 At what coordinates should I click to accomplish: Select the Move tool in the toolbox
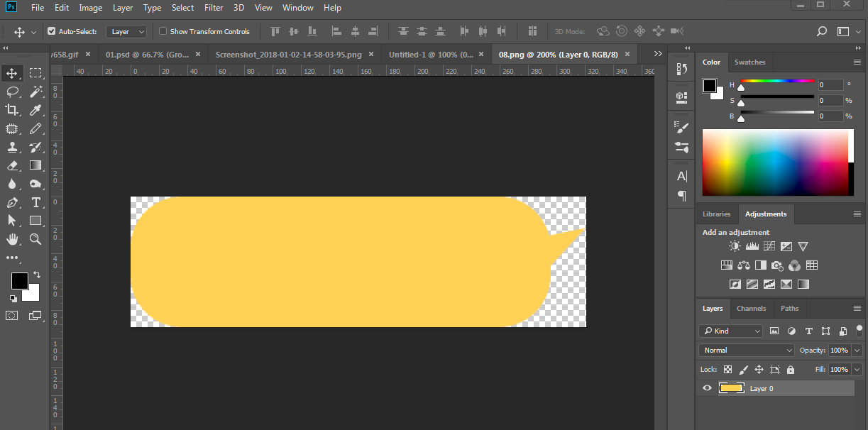pos(12,73)
